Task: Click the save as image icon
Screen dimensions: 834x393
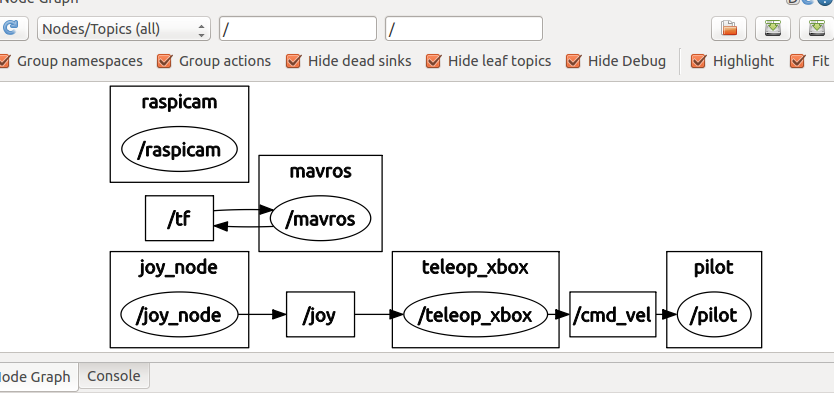Action: click(x=816, y=28)
